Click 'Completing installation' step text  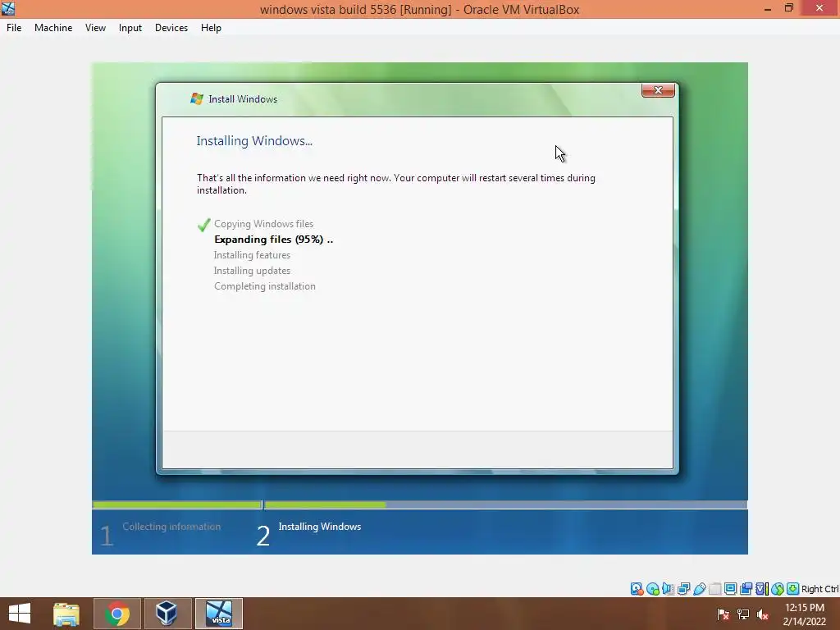pos(265,286)
